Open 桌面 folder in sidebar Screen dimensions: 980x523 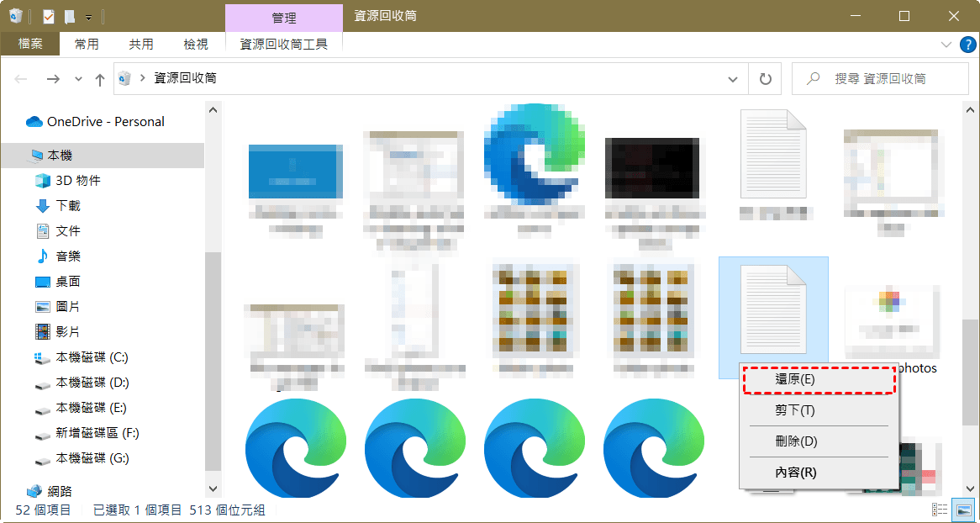pyautogui.click(x=57, y=282)
